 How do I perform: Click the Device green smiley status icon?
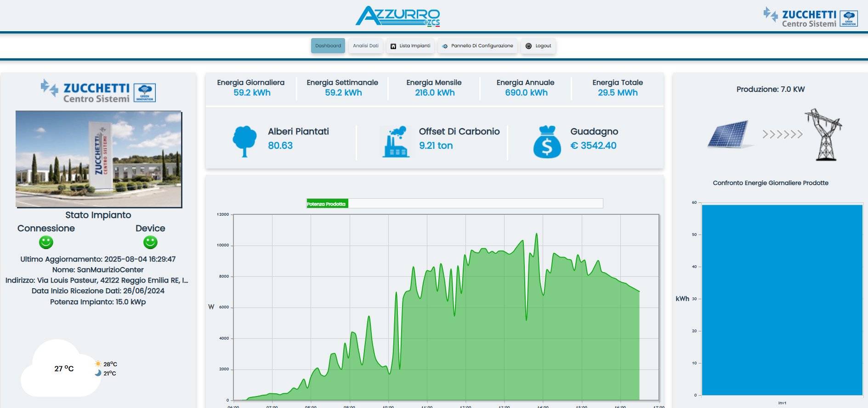pos(150,242)
